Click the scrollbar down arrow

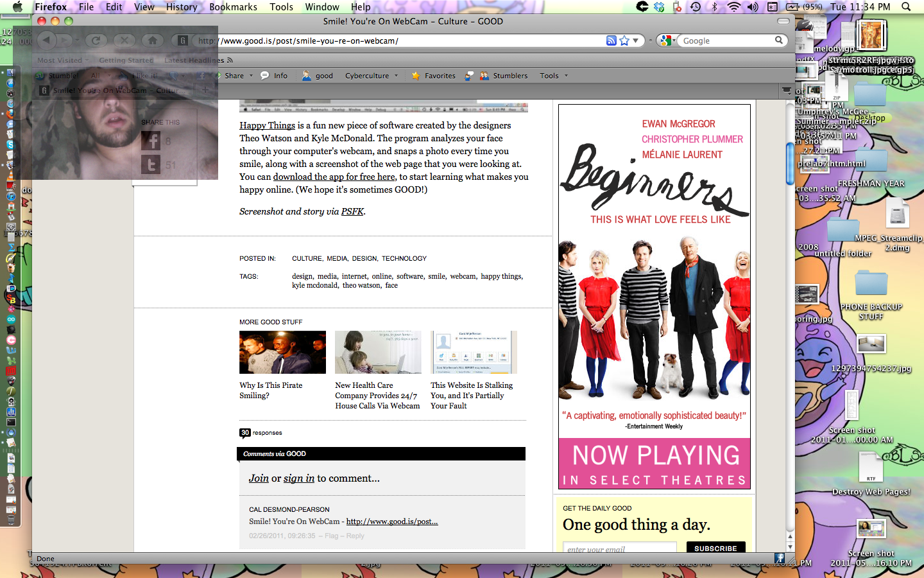tap(790, 547)
